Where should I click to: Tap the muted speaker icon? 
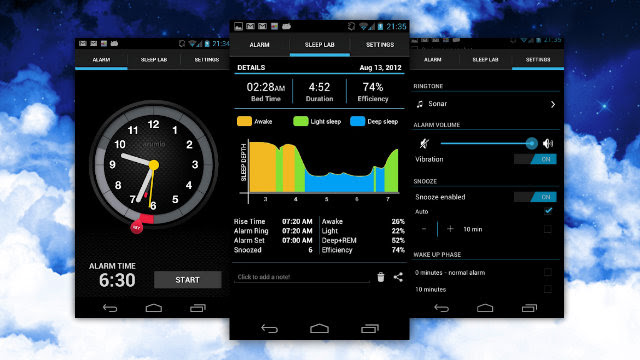pos(424,143)
